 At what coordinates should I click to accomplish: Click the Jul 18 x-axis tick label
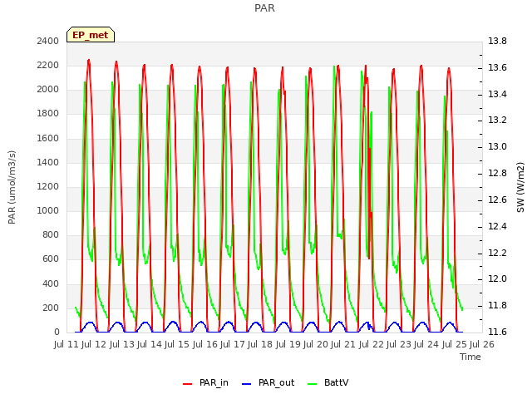260,344
